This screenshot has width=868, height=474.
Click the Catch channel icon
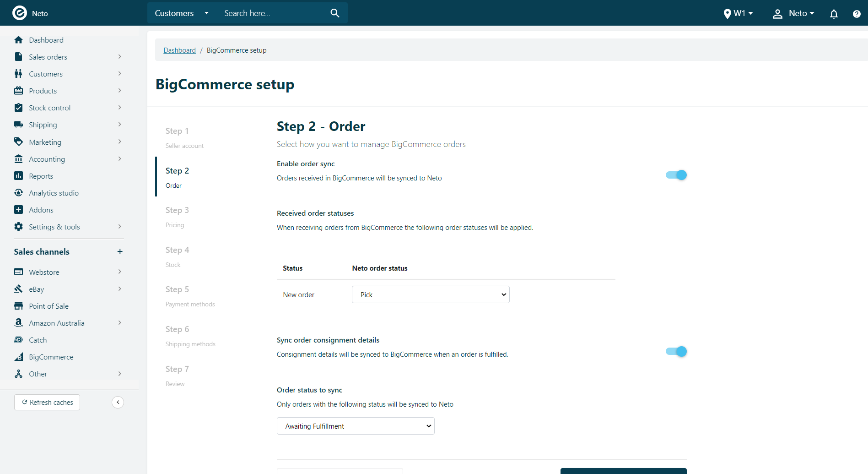tap(18, 340)
